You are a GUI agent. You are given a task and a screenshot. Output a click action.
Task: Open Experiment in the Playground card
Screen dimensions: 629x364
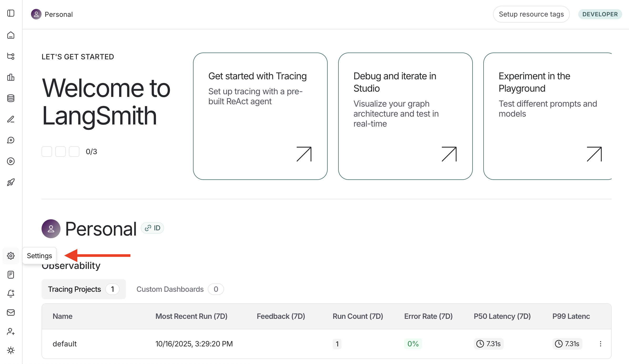(548, 116)
